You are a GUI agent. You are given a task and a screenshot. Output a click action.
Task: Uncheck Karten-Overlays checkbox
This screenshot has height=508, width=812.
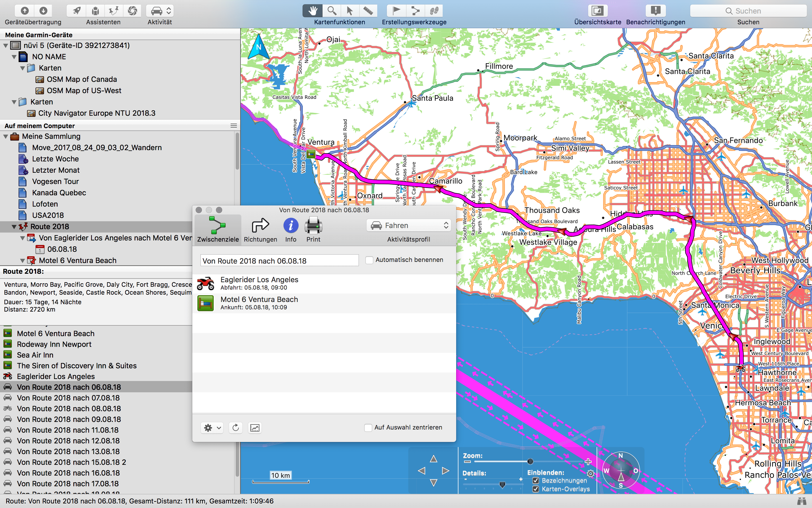[x=535, y=489]
